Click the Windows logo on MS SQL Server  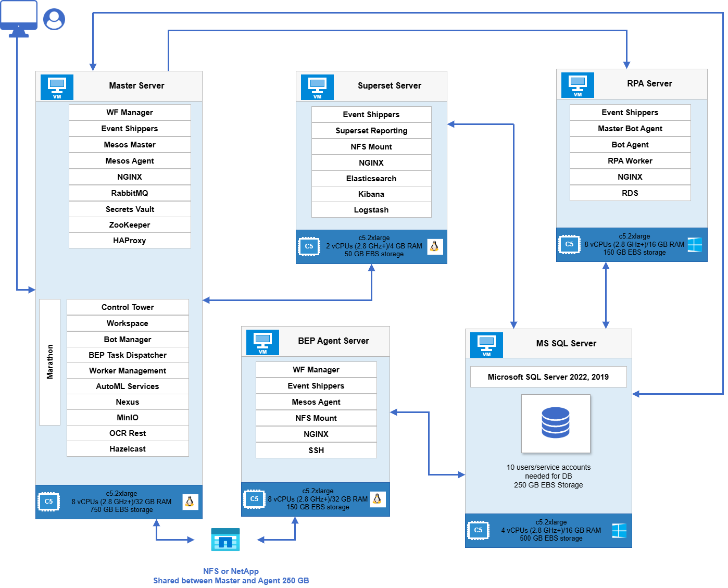(619, 530)
